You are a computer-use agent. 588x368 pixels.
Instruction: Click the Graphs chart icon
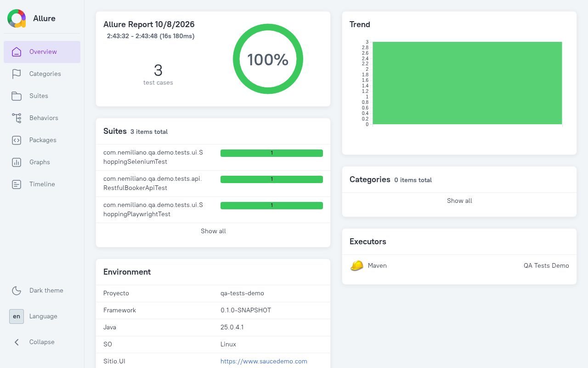point(17,162)
